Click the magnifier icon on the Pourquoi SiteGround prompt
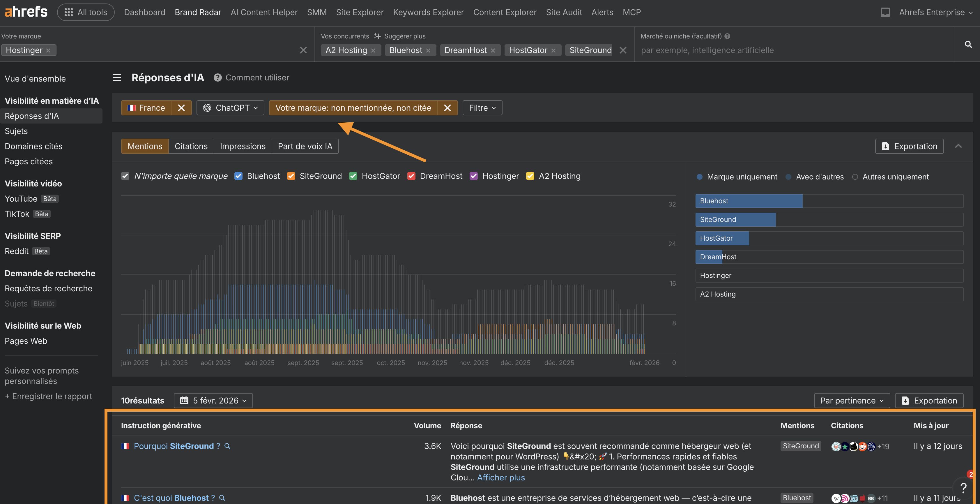This screenshot has width=980, height=504. tap(227, 446)
